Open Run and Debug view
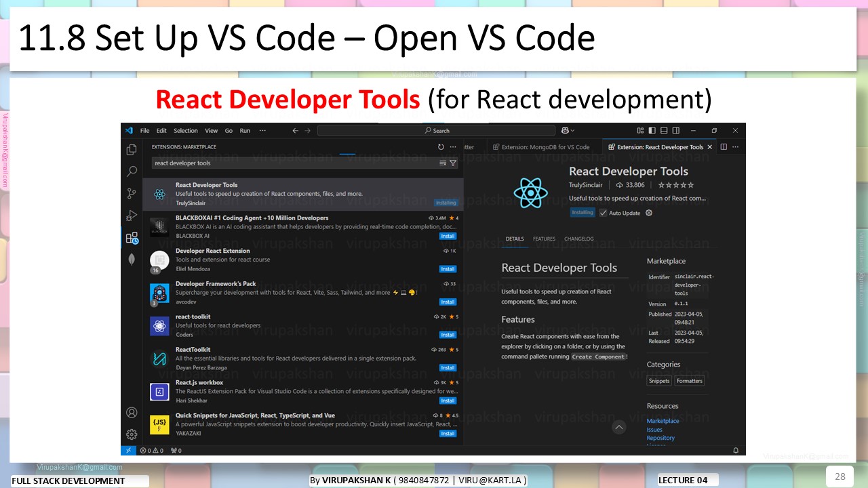Image resolution: width=868 pixels, height=488 pixels. pos(132,216)
